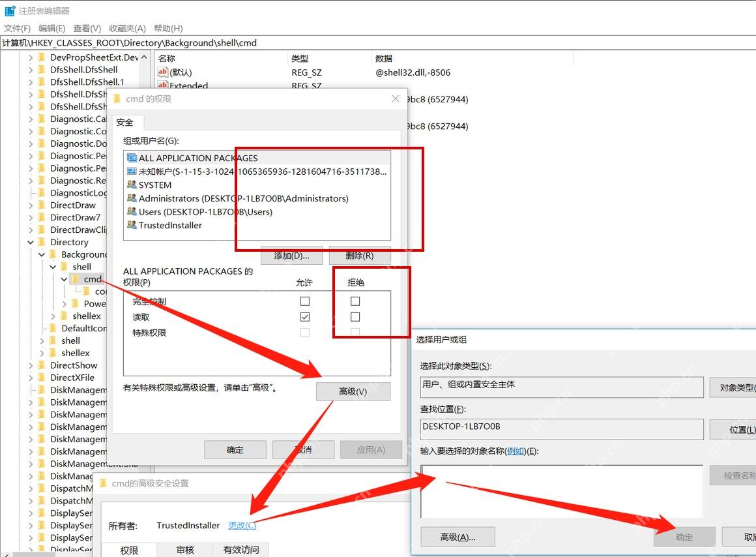
Task: Open the 文件(F) menu
Action: [18, 29]
